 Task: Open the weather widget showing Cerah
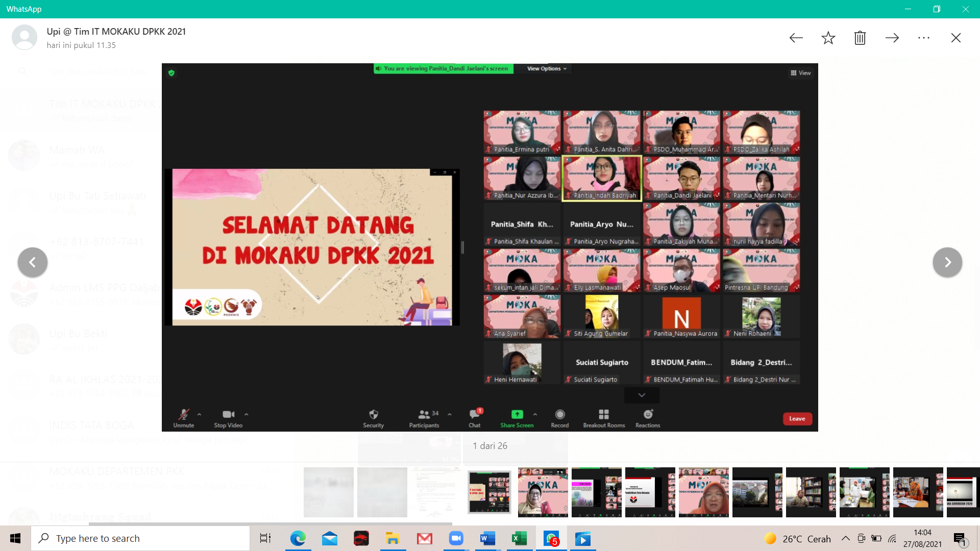coord(798,539)
